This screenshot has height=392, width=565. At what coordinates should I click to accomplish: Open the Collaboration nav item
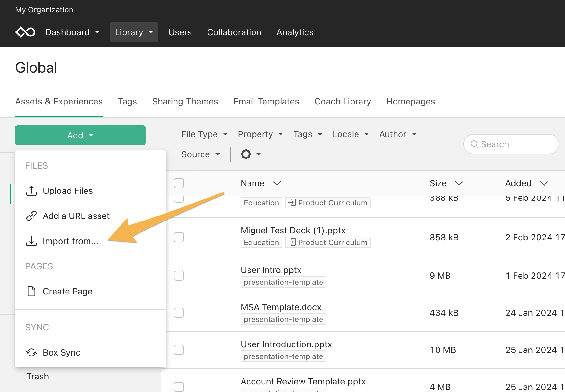(x=234, y=32)
